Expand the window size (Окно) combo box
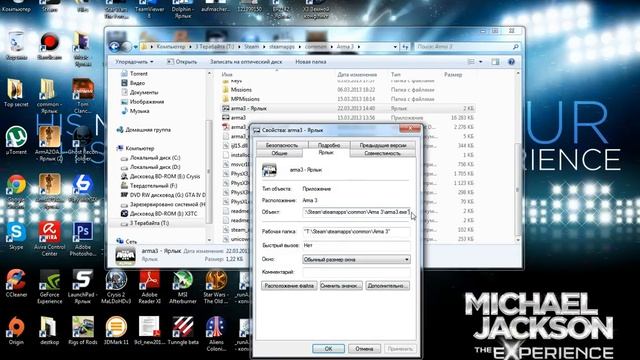Image resolution: width=640 pixels, height=360 pixels. click(x=356, y=260)
